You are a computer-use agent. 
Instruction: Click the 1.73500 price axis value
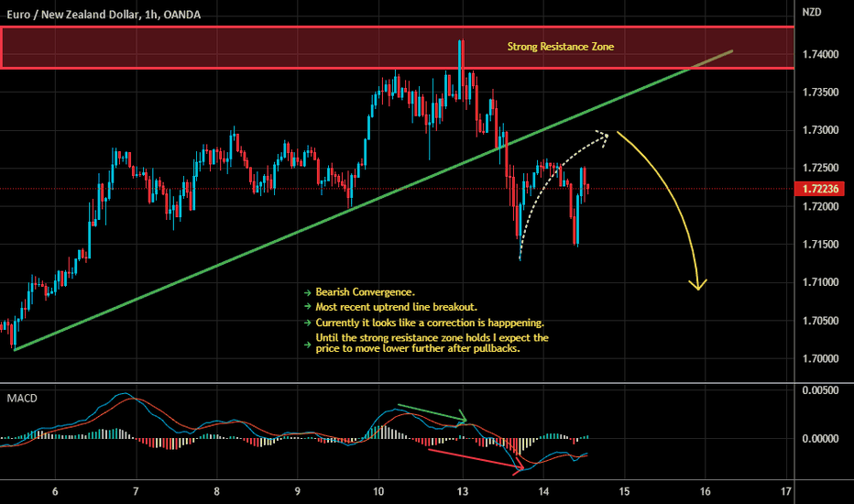[820, 92]
